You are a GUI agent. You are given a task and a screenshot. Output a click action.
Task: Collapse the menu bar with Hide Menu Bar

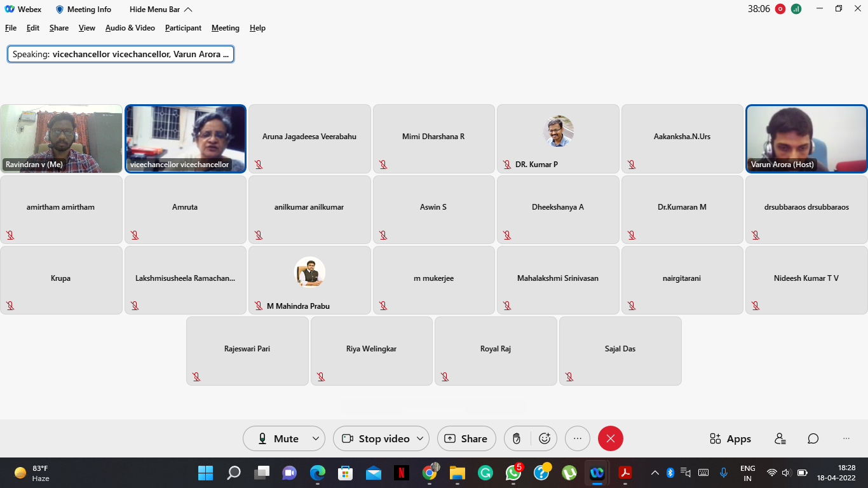[161, 10]
